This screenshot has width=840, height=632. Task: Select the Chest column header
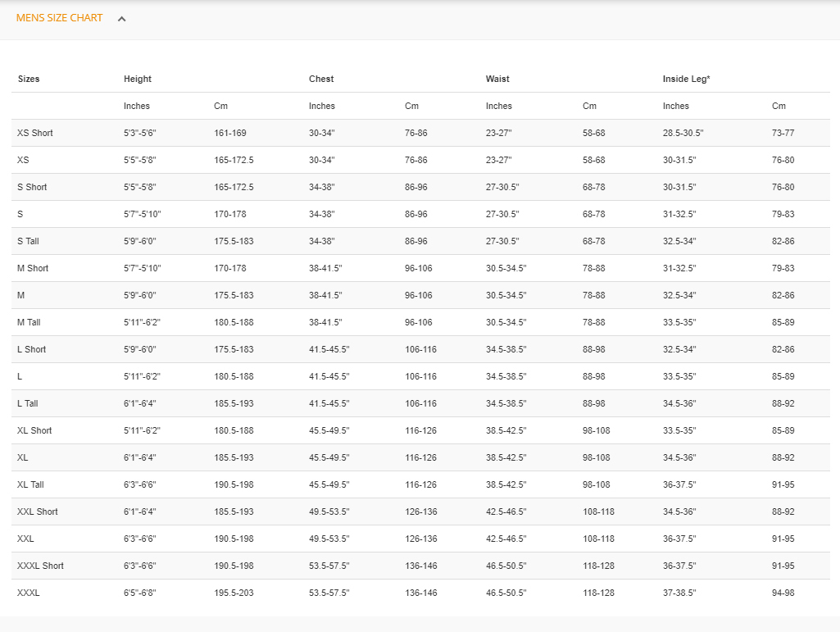(x=321, y=79)
